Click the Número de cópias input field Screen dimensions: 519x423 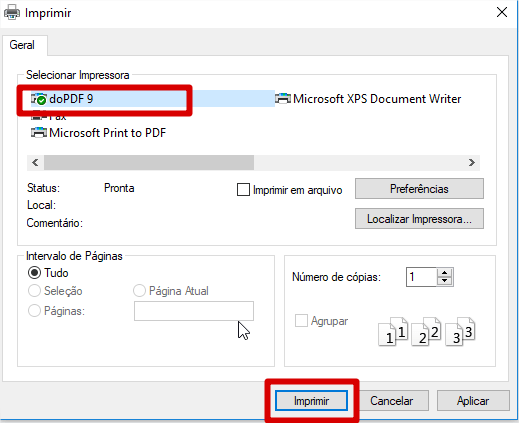click(x=422, y=277)
